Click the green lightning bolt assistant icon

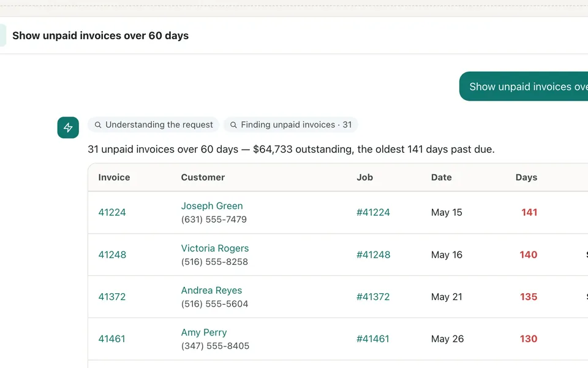point(68,128)
